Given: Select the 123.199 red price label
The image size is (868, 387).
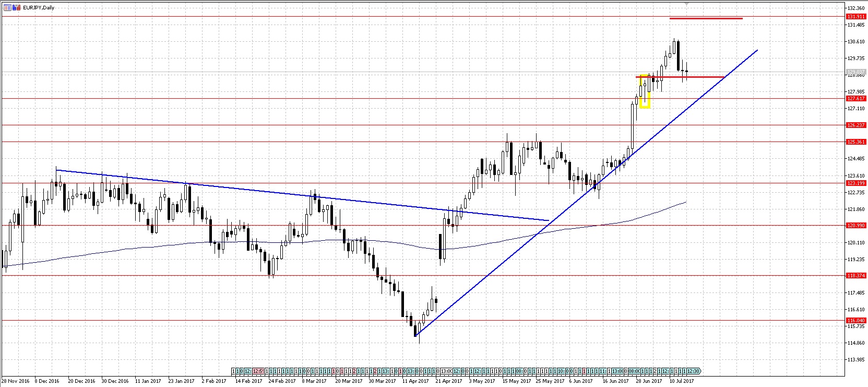Looking at the screenshot, I should (x=856, y=183).
